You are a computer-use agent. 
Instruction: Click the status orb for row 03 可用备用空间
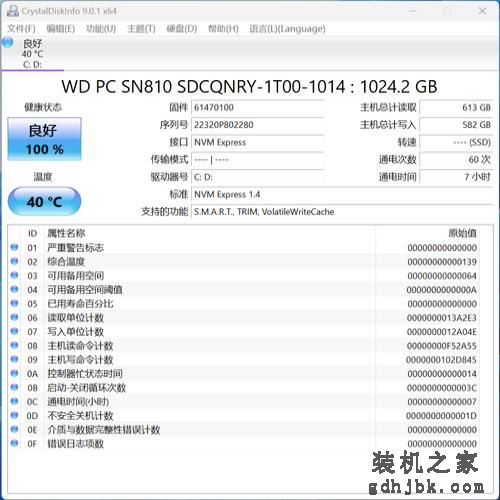click(x=14, y=275)
